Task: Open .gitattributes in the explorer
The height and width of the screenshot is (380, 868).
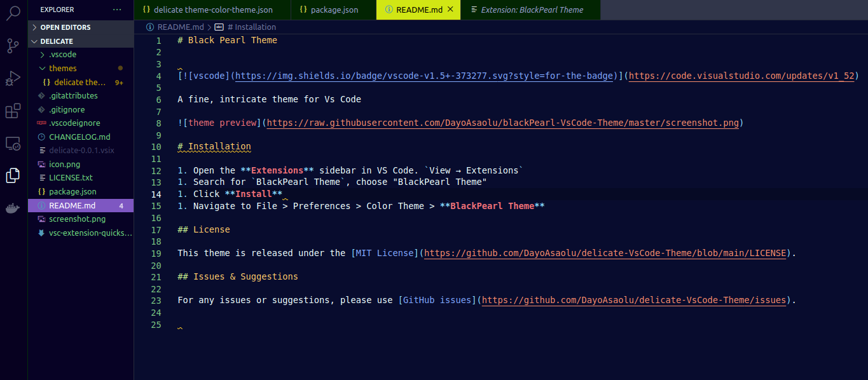Action: pos(81,95)
